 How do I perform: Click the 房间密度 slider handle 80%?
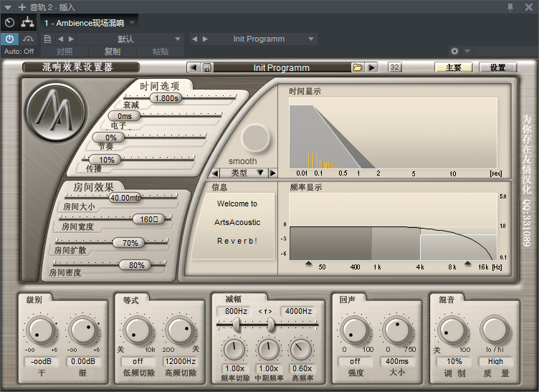(x=135, y=265)
